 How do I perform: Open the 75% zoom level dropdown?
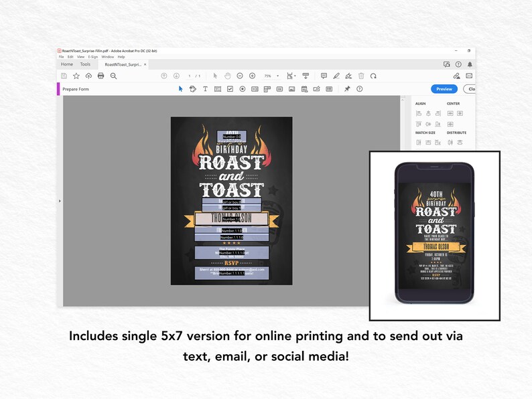(x=278, y=76)
